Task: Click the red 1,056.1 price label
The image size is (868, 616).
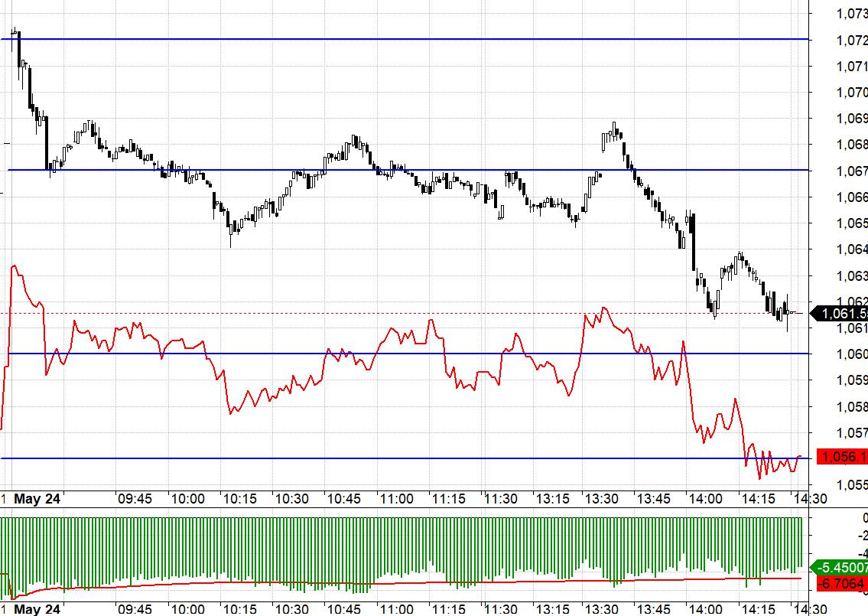Action: [x=842, y=457]
